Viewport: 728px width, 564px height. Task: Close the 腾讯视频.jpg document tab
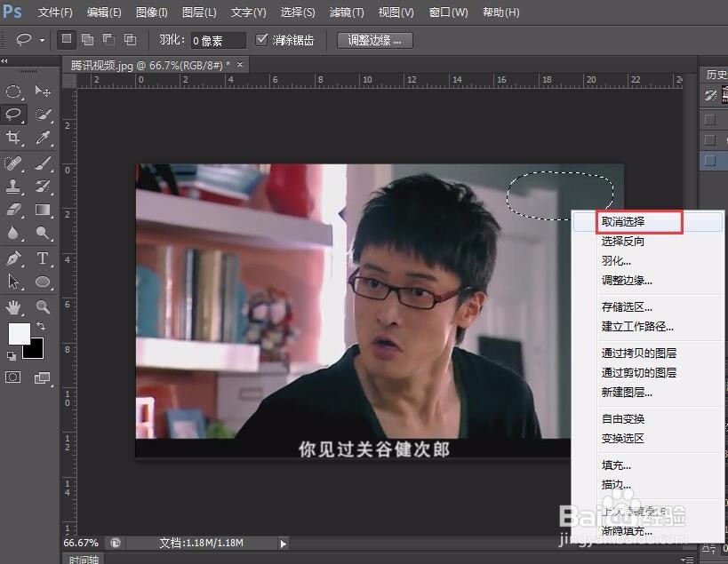(x=240, y=65)
